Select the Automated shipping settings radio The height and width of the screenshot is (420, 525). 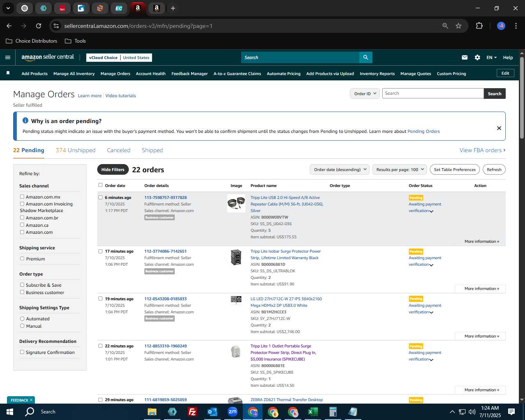click(22, 319)
